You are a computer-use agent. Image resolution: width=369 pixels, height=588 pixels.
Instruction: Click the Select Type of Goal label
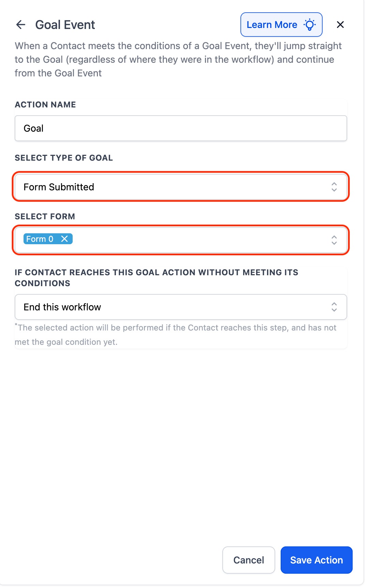(x=64, y=158)
